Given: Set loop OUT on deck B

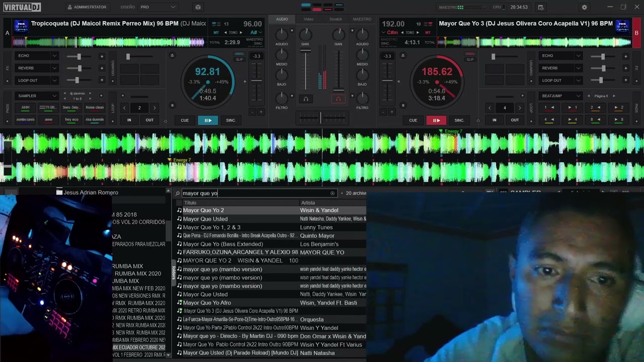Looking at the screenshot, I should tap(515, 120).
